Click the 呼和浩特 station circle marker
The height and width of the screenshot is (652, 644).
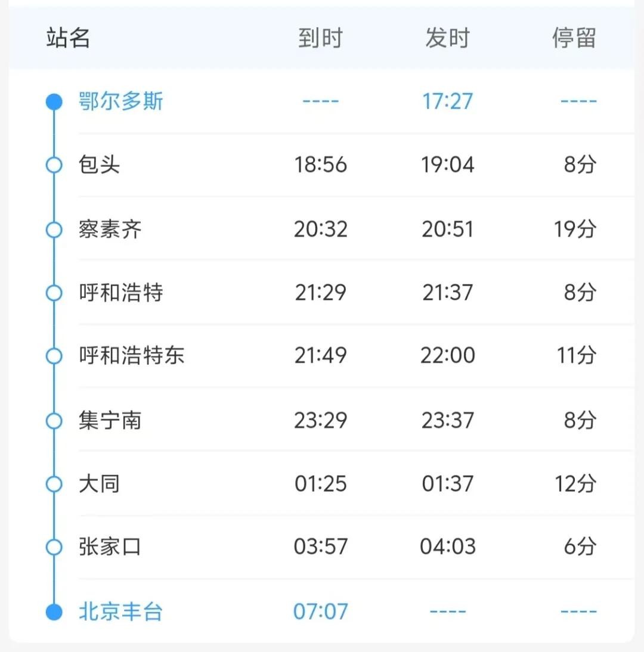pos(54,293)
